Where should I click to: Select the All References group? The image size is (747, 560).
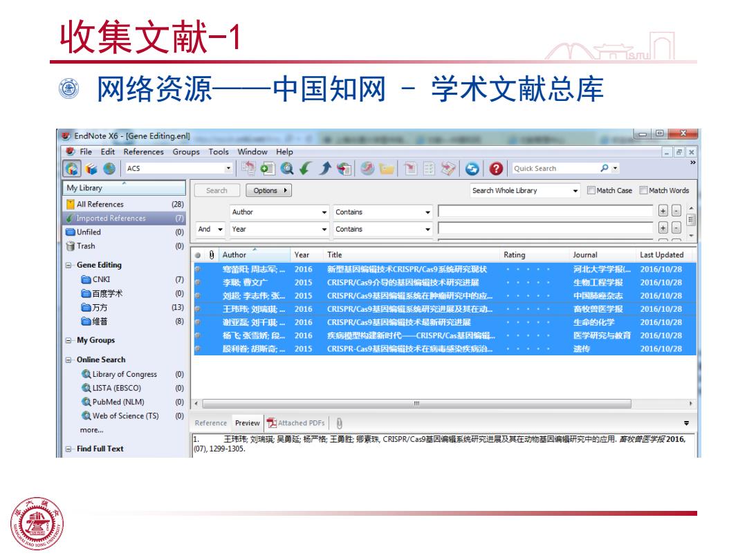click(x=124, y=204)
